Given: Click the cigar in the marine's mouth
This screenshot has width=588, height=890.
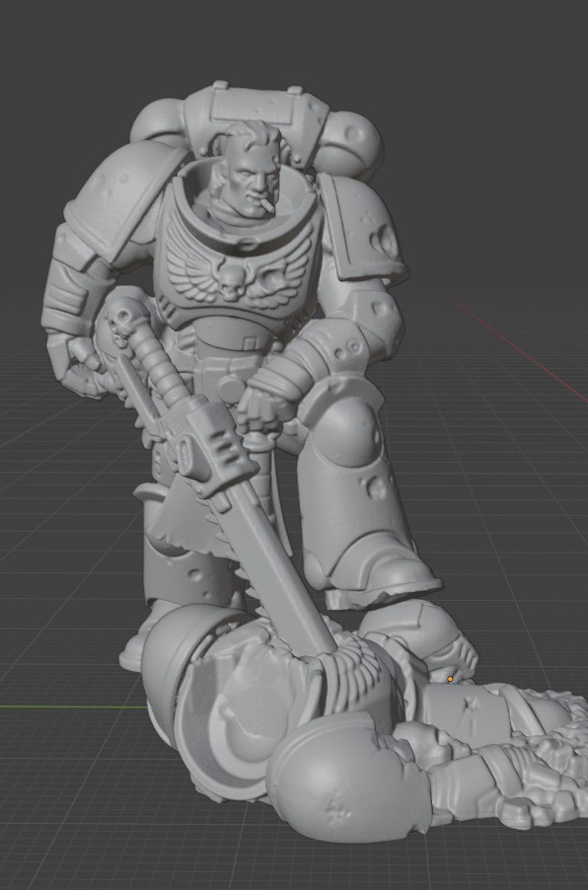Looking at the screenshot, I should pos(266,206).
